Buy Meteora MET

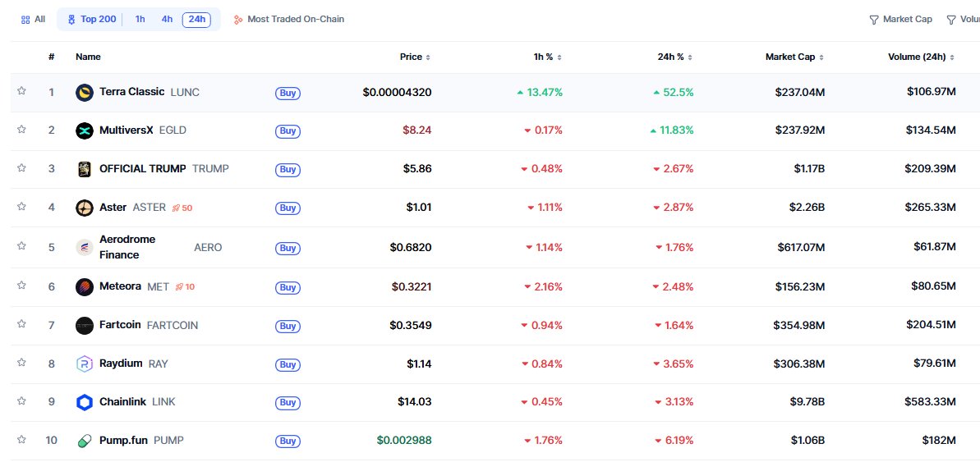(288, 288)
